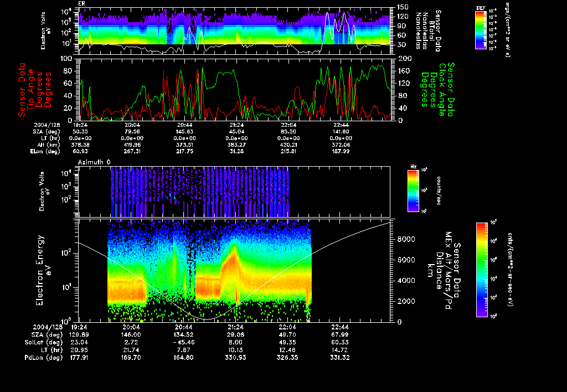Select altitude value 420.21

[x=287, y=145]
